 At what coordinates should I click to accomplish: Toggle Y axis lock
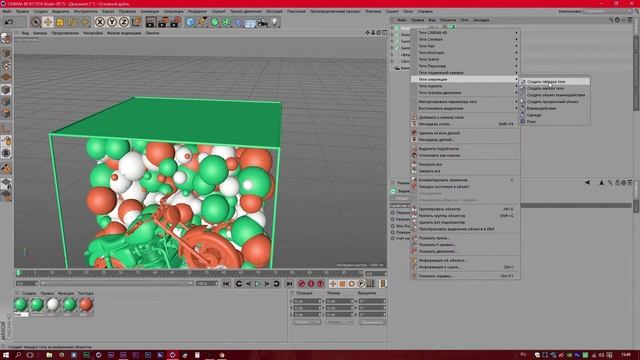[112, 22]
